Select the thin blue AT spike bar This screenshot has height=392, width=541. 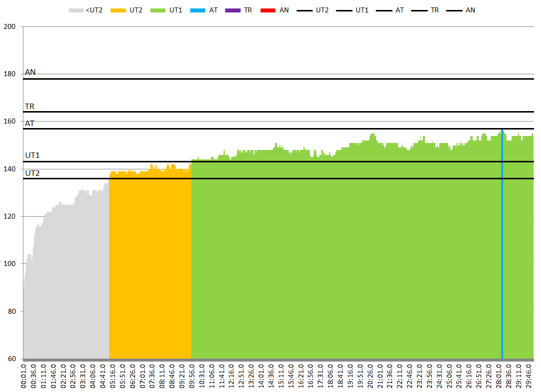coord(502,249)
